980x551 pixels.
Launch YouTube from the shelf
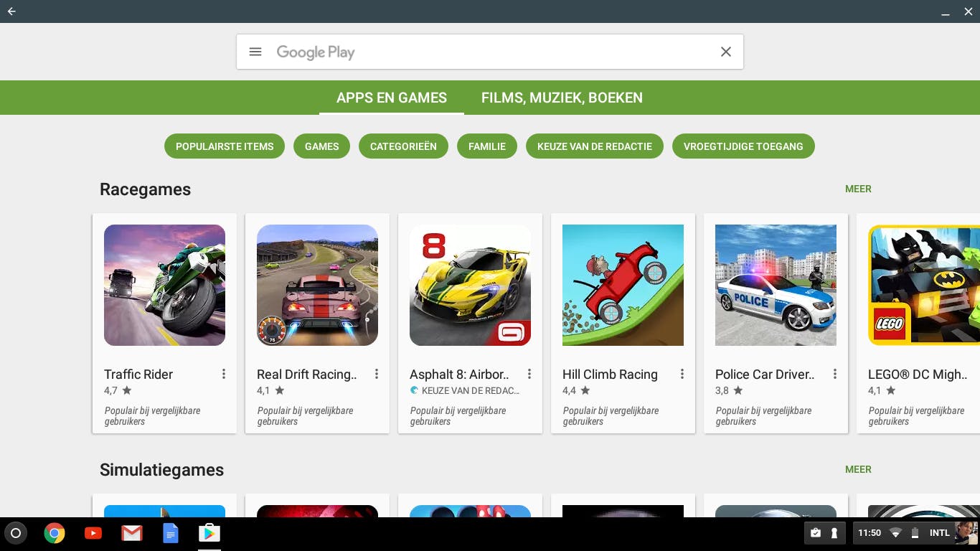93,533
